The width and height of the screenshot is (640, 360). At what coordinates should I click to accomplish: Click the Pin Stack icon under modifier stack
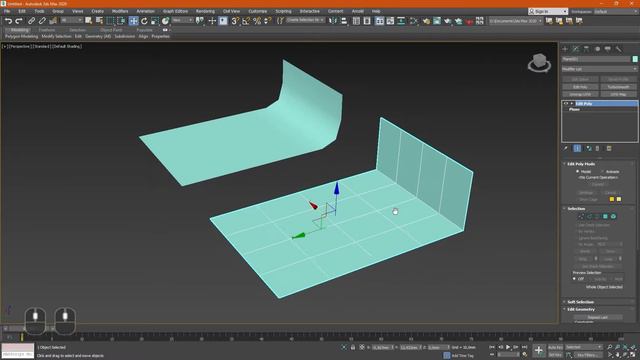[x=566, y=149]
